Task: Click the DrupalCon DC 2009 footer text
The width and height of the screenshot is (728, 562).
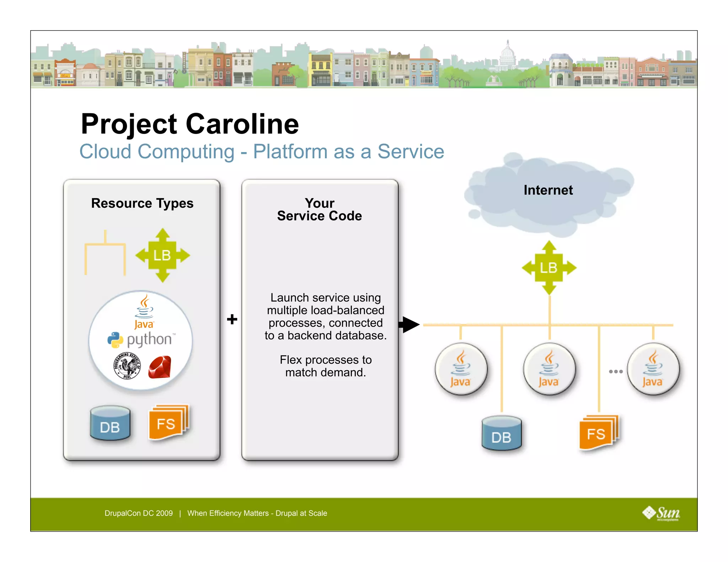Action: (139, 513)
